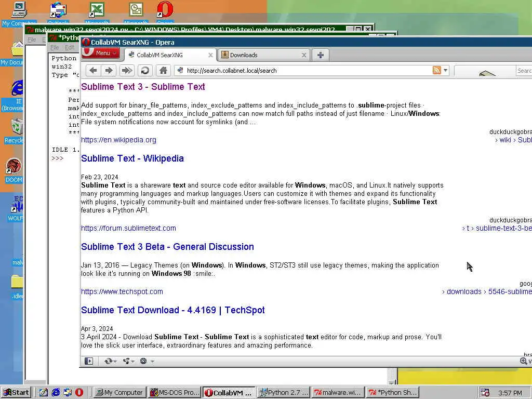The height and width of the screenshot is (399, 532).
Task: Click the address bar URL field
Action: point(305,71)
